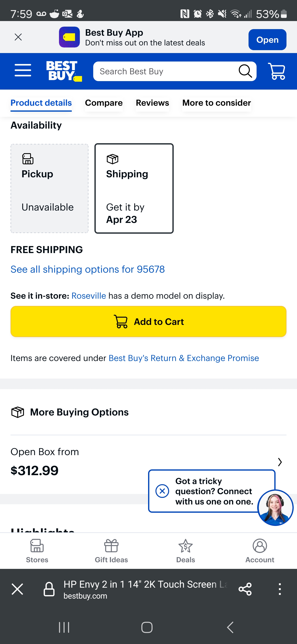Tap the search magnifier icon
The image size is (297, 644).
(245, 71)
